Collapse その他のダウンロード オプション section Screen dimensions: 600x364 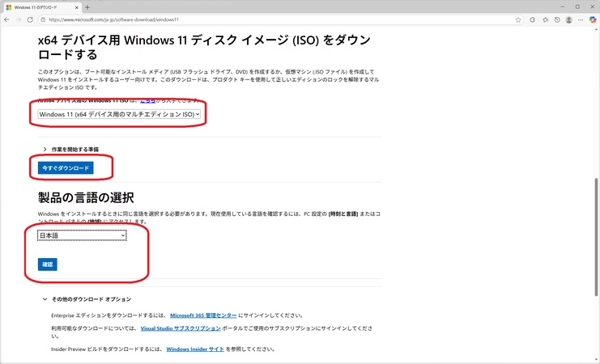pyautogui.click(x=87, y=299)
